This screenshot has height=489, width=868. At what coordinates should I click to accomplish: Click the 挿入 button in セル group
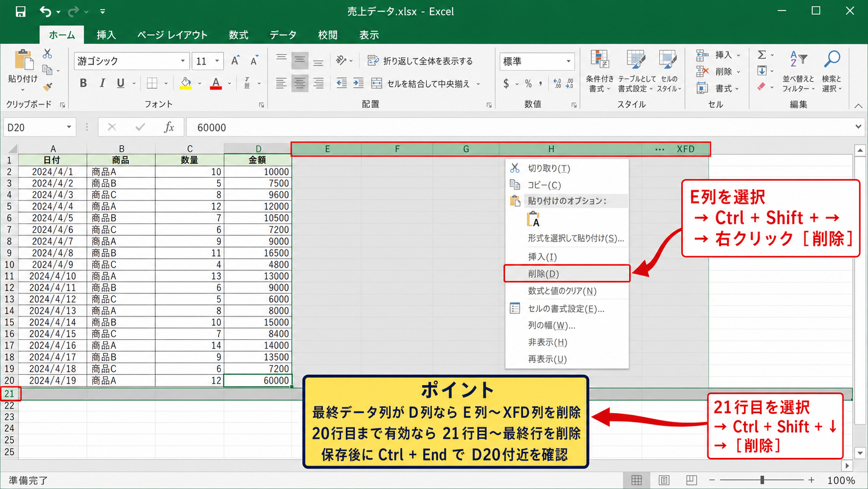pos(719,55)
